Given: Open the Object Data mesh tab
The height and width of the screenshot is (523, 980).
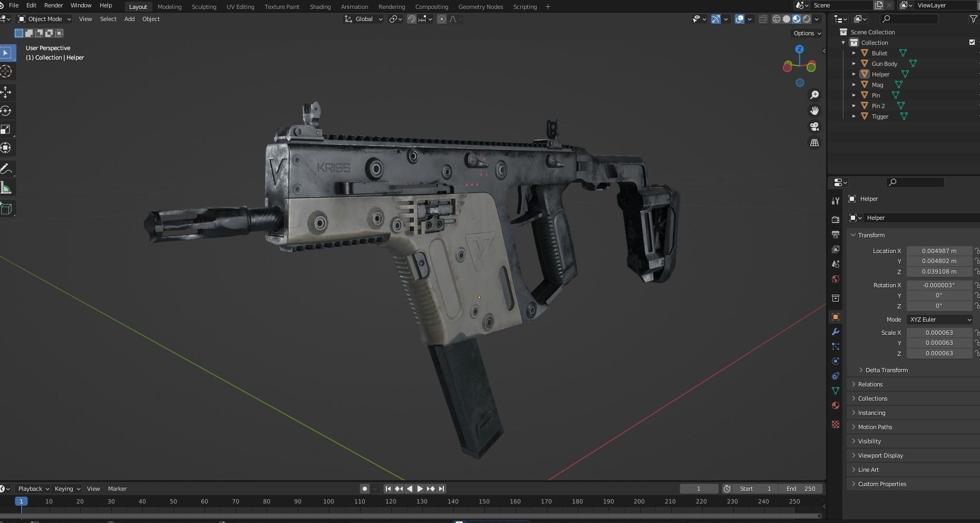Looking at the screenshot, I should (836, 391).
